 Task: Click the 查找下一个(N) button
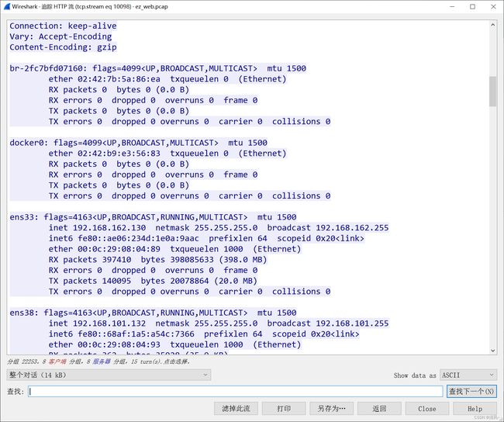coord(471,392)
